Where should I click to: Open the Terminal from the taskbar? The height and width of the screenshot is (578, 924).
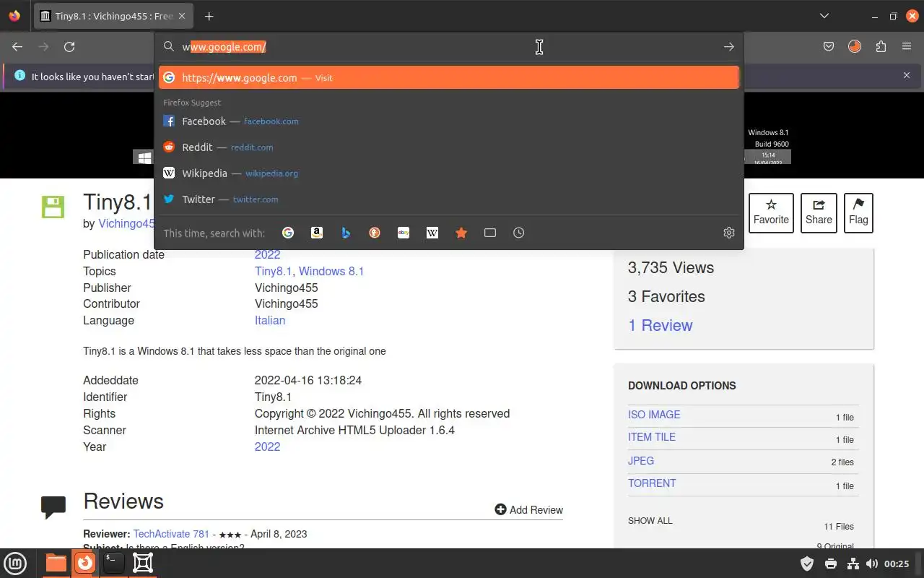[x=113, y=563]
